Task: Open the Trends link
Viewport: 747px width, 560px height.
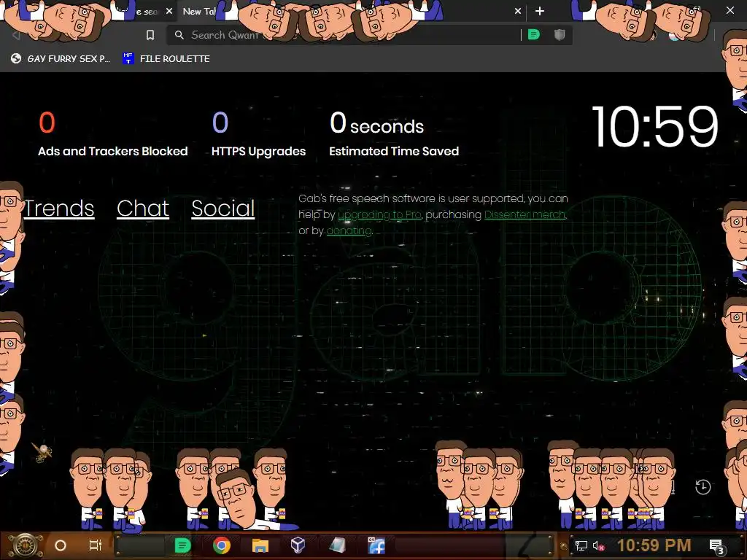Action: pyautogui.click(x=59, y=209)
